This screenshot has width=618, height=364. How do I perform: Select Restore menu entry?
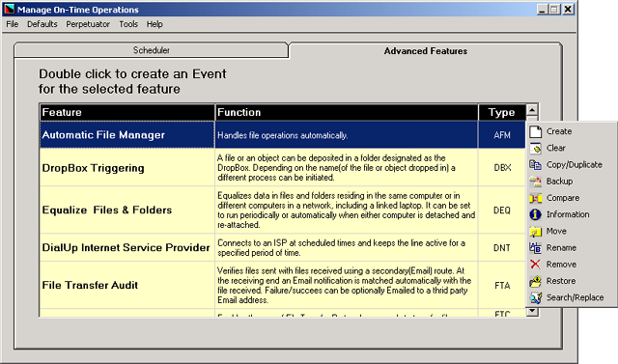tap(572, 281)
